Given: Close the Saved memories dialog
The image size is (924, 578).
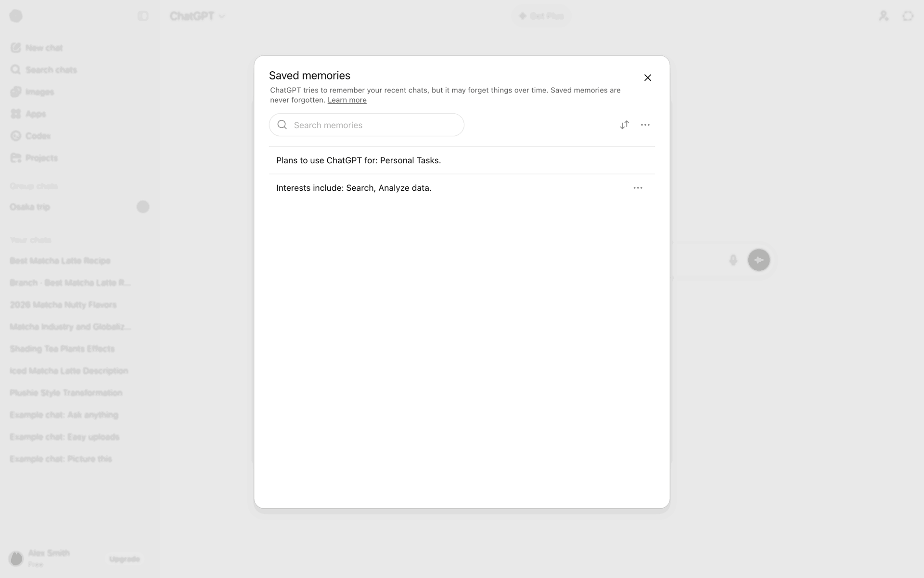Looking at the screenshot, I should (x=648, y=78).
